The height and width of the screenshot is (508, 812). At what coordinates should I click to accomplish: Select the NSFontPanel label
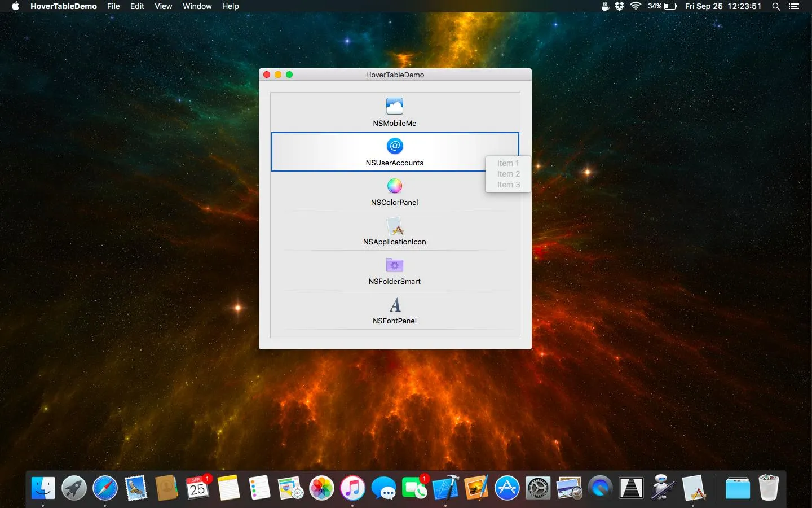(395, 321)
